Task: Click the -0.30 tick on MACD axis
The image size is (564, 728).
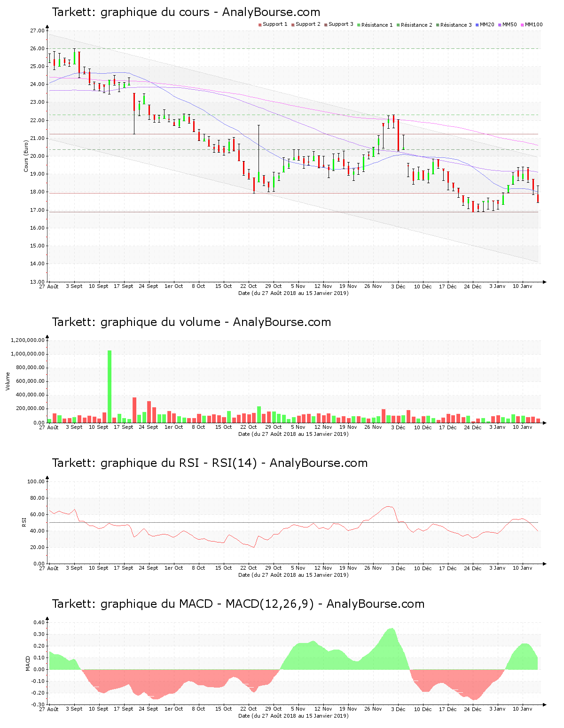Action: tap(39, 705)
